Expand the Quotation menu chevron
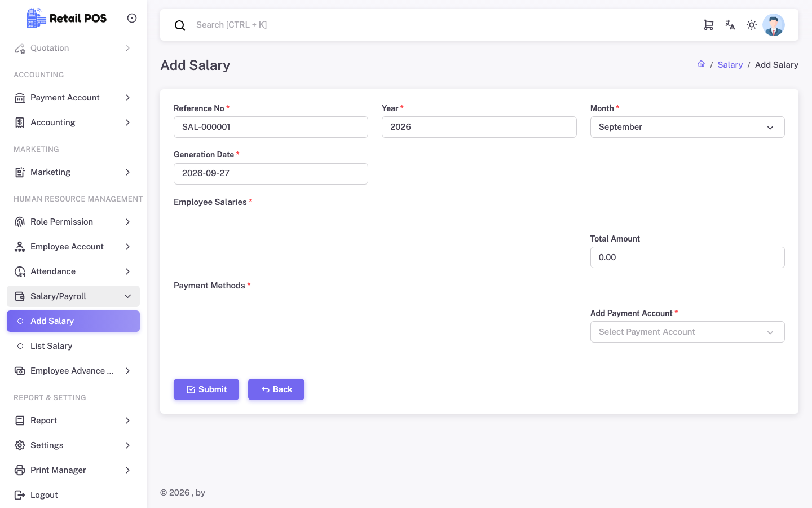This screenshot has width=812, height=508. coord(127,49)
